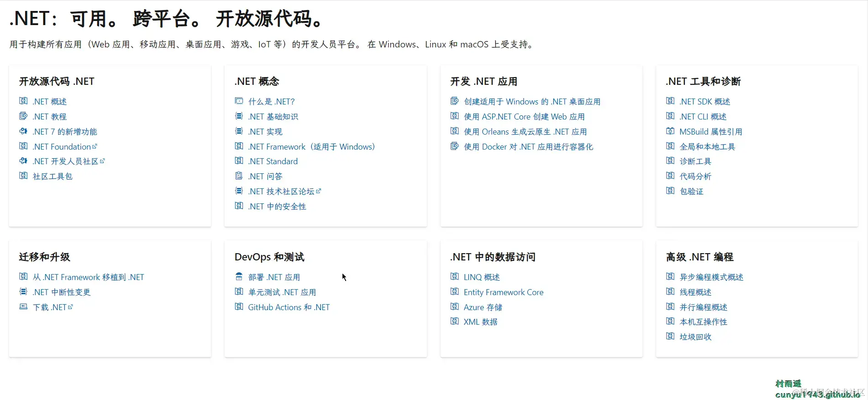
Task: Click the icon beside .NET SDK 概述
Action: [670, 101]
